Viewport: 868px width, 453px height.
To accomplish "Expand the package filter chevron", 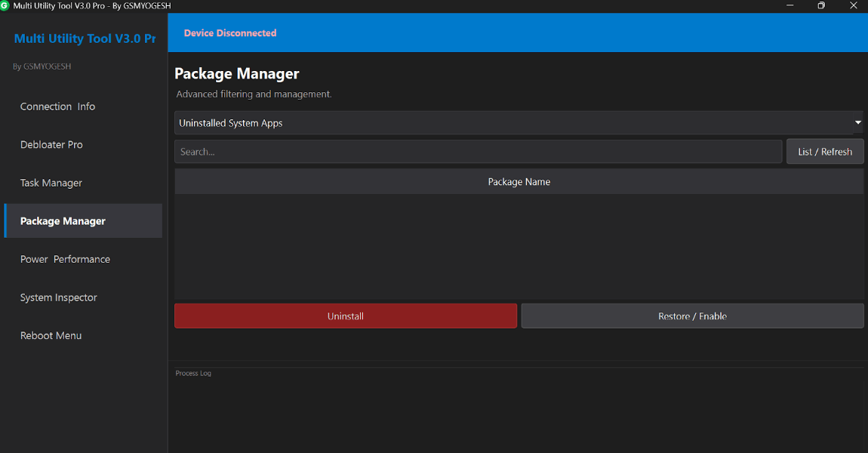I will point(857,122).
